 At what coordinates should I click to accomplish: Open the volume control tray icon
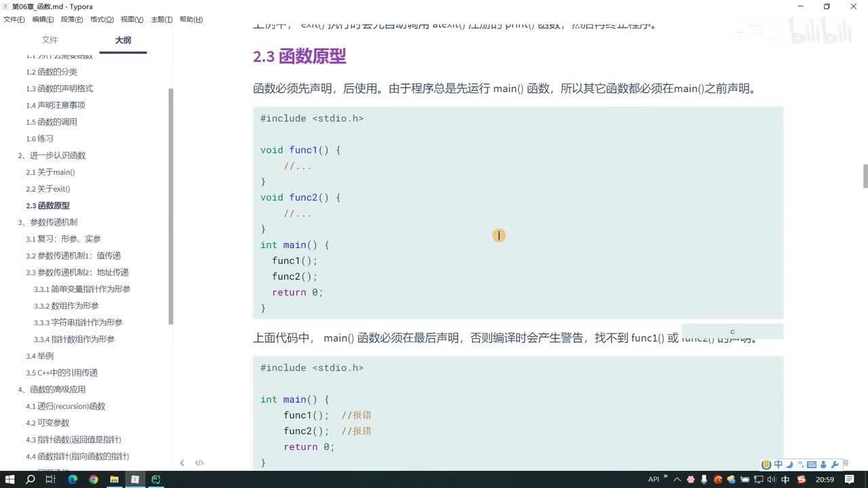pos(772,480)
